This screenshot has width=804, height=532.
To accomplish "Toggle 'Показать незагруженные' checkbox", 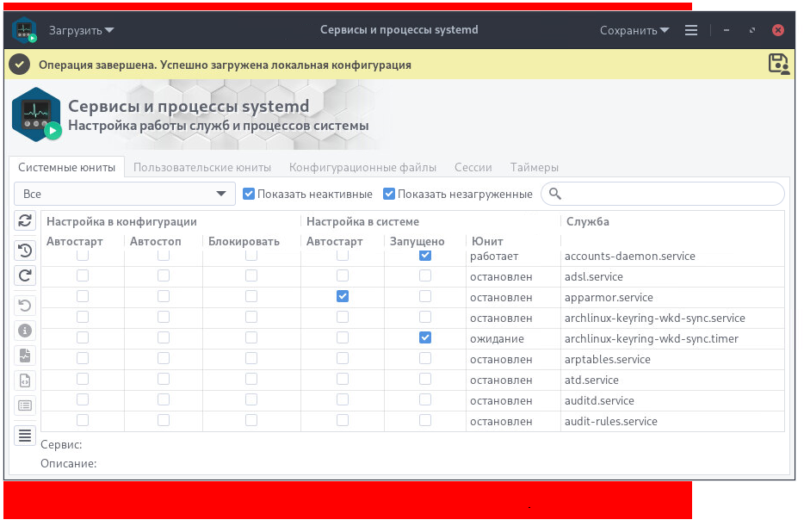I will [x=389, y=194].
